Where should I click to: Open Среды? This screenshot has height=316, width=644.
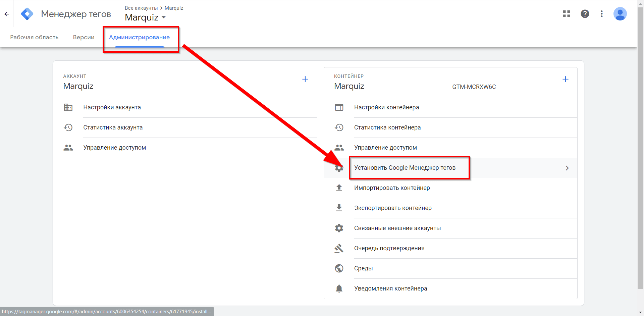pos(364,268)
